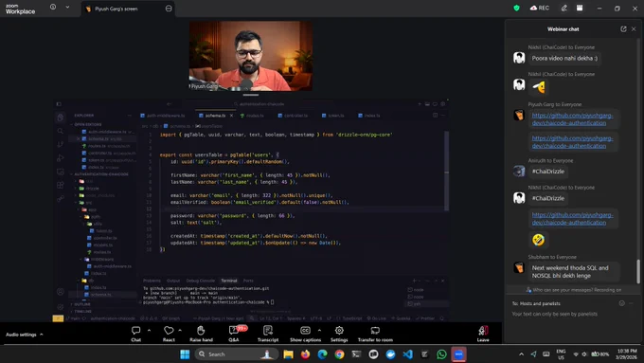This screenshot has height=363, width=644.
Task: Leave the webinar
Action: pos(483,334)
